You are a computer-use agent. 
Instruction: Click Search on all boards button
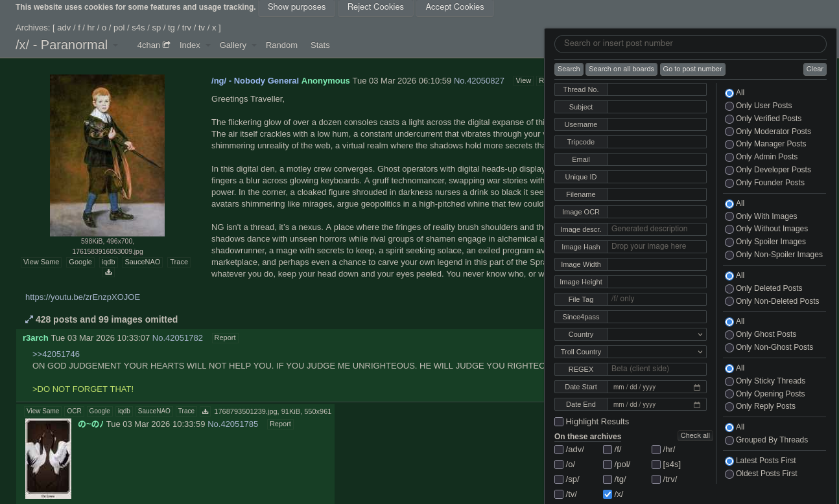(621, 69)
